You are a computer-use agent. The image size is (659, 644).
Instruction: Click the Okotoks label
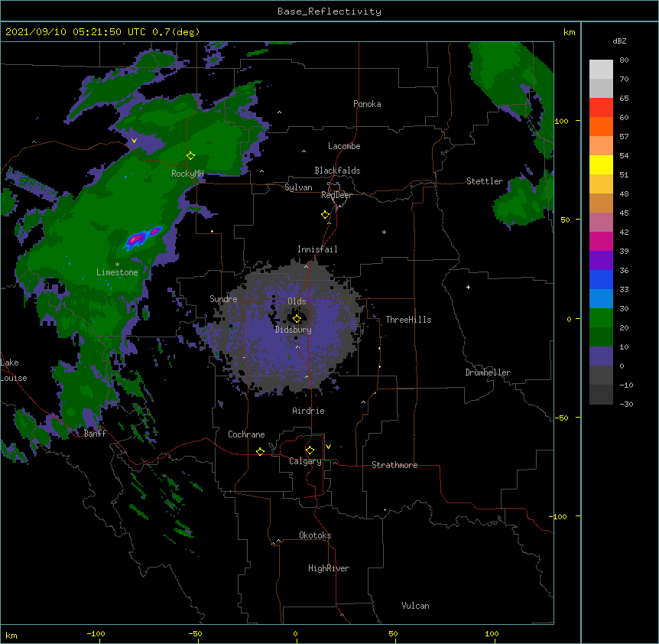tap(315, 535)
